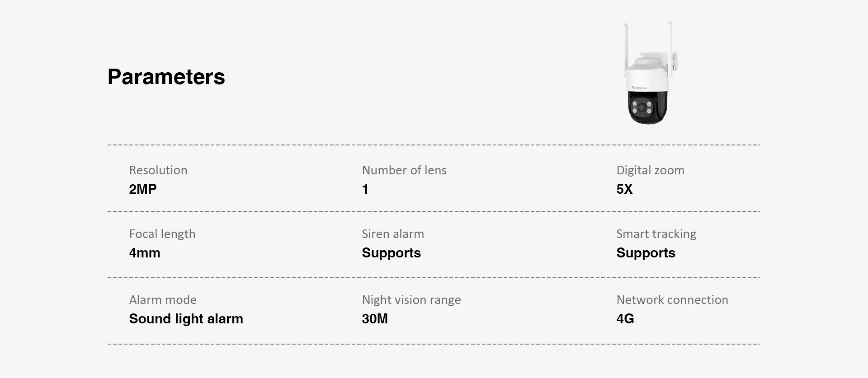Screen dimensions: 868x378
Task: Click the security camera product image
Action: (649, 75)
